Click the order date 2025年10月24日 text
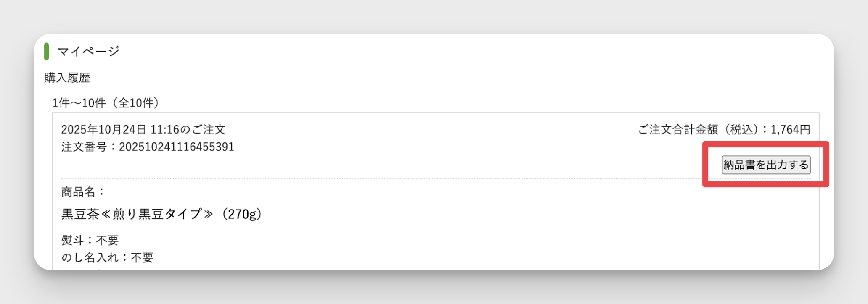 pos(104,129)
